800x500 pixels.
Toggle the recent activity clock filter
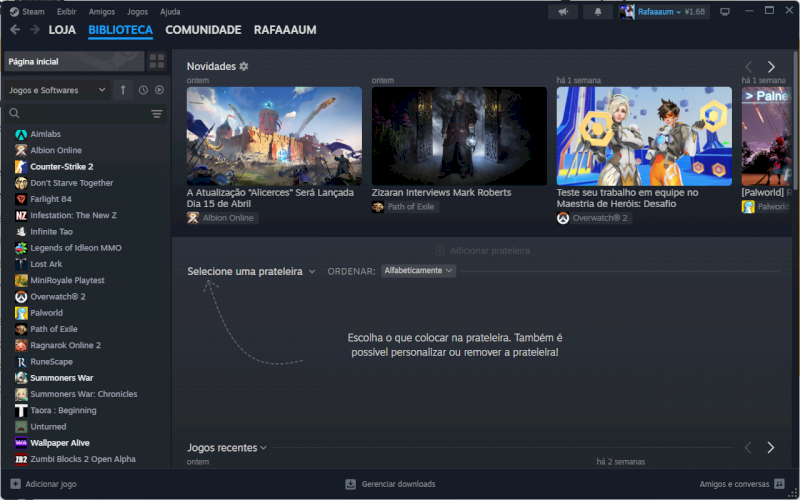click(143, 90)
